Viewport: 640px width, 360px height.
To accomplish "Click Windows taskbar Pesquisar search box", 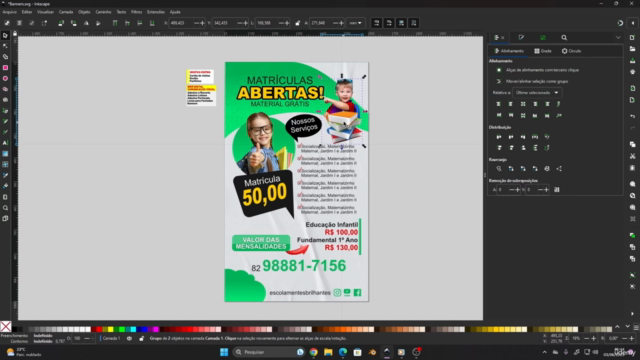I will pyautogui.click(x=269, y=352).
